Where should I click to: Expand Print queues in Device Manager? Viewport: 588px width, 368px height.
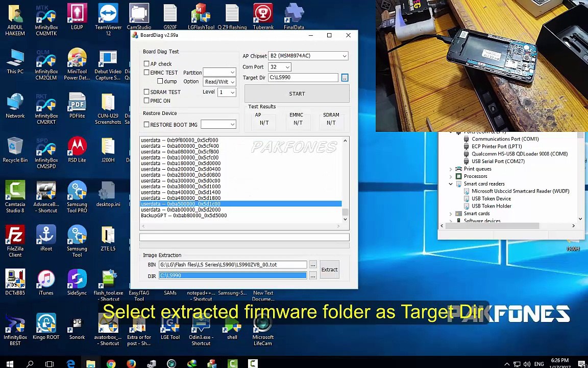451,169
